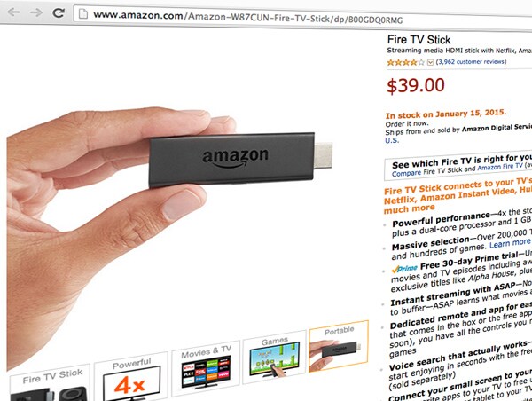Select the Movies & TV thumbnail
The image size is (532, 401).
(x=206, y=367)
